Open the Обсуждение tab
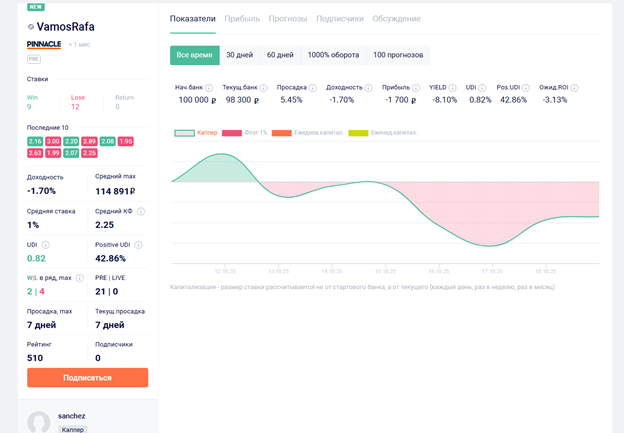The height and width of the screenshot is (433, 624). pos(396,19)
